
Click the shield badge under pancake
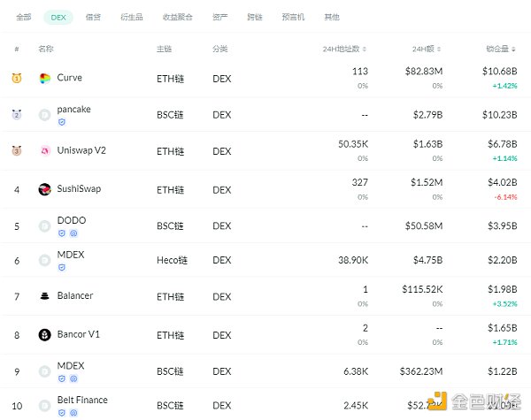point(62,123)
